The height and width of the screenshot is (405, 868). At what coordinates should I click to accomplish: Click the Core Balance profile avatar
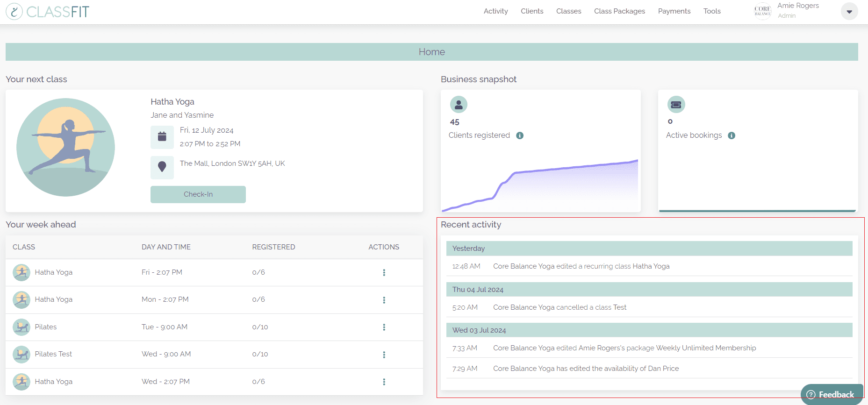(762, 11)
